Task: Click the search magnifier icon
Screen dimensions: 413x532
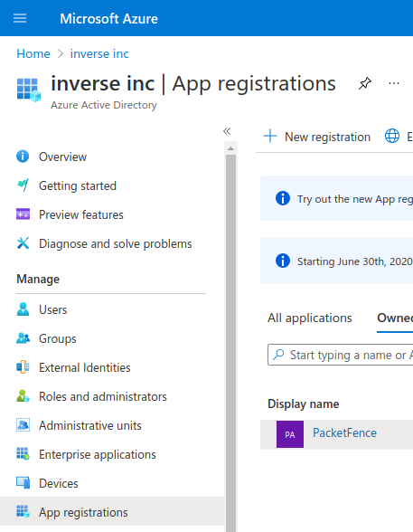Action: tap(279, 355)
